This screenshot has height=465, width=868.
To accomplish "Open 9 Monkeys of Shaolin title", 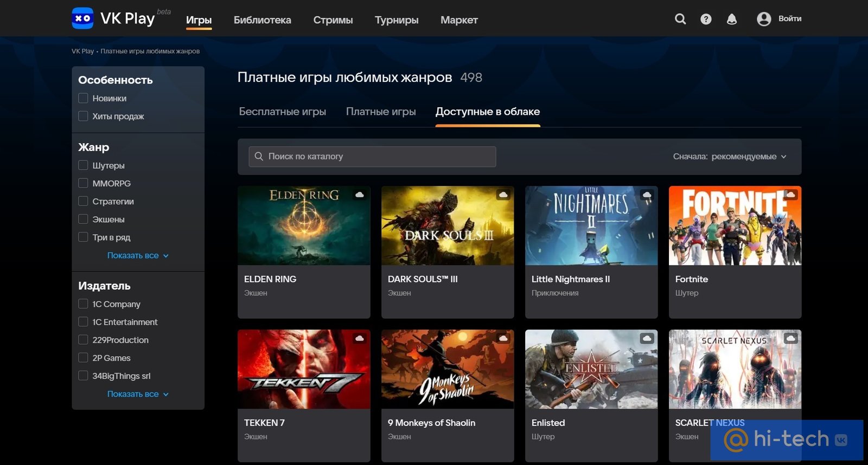I will pos(431,423).
